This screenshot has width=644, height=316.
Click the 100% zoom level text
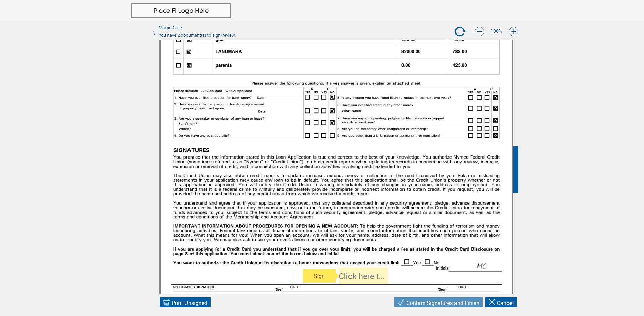(496, 31)
